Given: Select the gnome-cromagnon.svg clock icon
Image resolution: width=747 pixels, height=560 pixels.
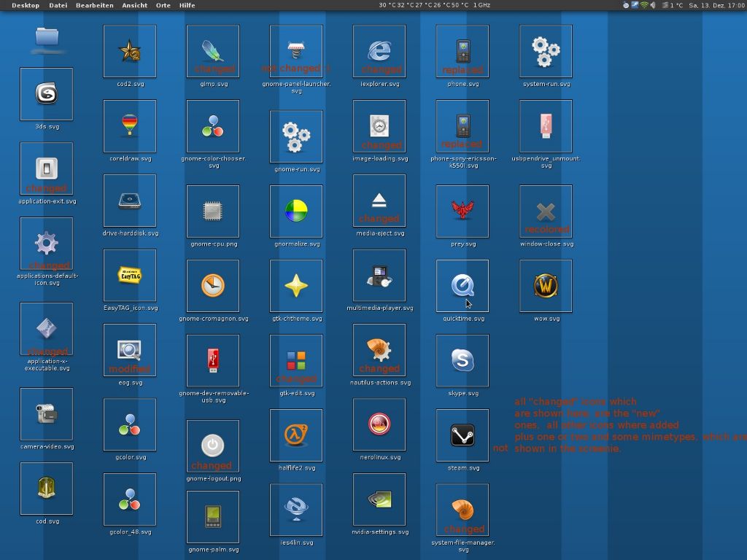Looking at the screenshot, I should click(x=213, y=286).
